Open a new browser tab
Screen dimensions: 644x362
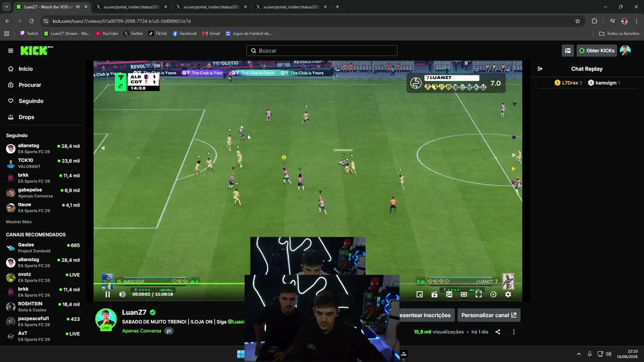click(337, 7)
